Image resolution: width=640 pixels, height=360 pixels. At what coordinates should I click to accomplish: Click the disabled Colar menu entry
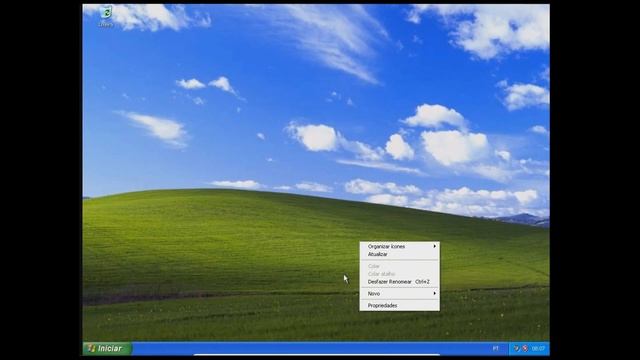point(400,266)
